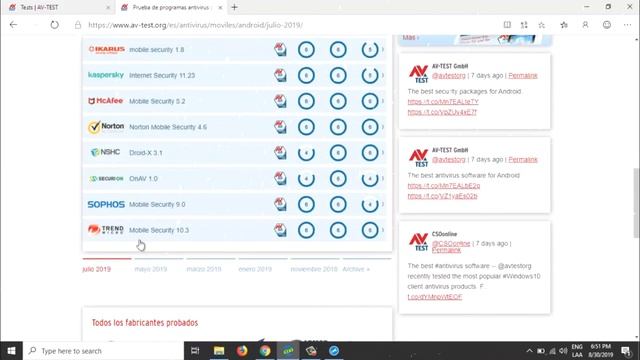640x360 pixels.
Task: Open File Explorer from the taskbar
Action: coord(219,351)
